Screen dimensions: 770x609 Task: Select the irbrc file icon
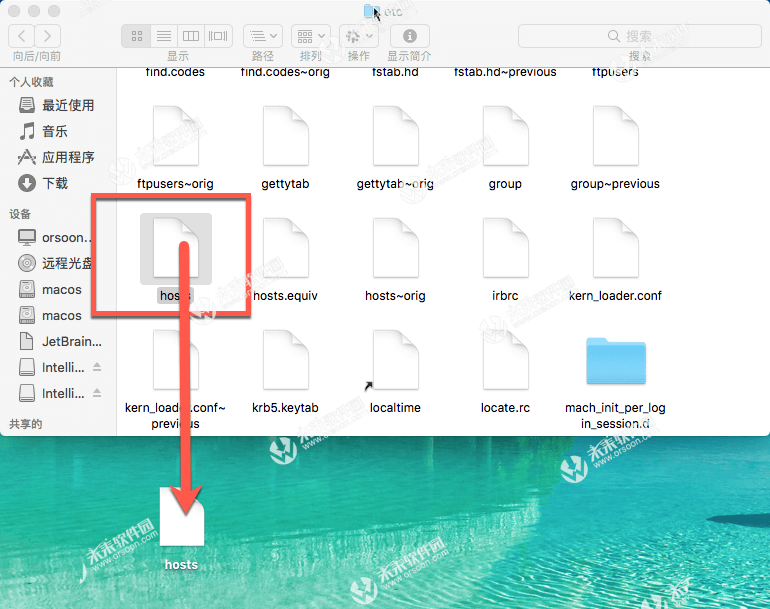point(505,248)
